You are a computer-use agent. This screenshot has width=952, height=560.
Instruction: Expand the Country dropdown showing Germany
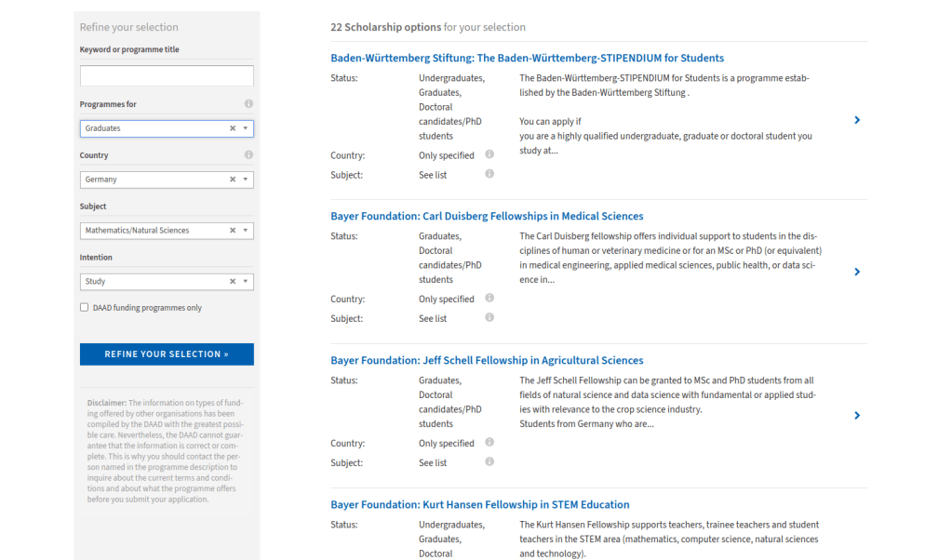[246, 180]
